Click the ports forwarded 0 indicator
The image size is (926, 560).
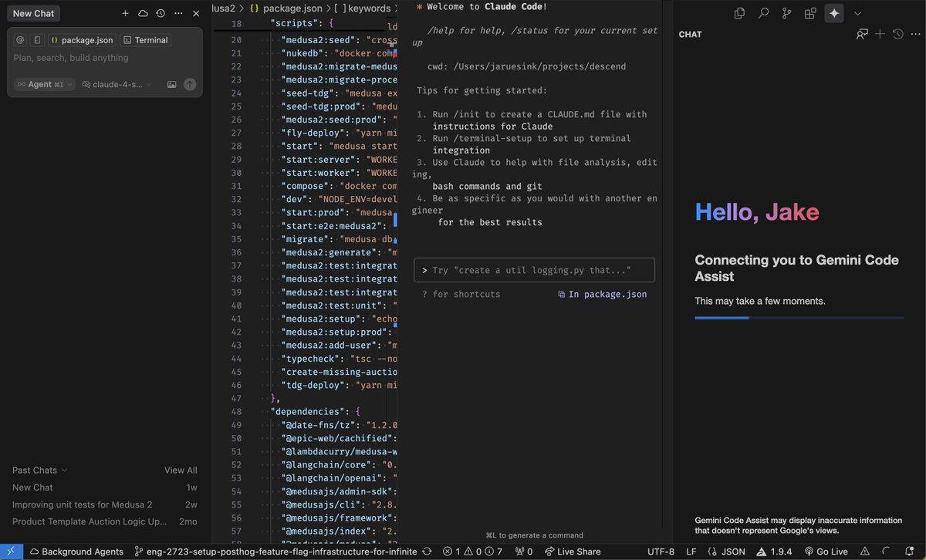[x=524, y=552]
